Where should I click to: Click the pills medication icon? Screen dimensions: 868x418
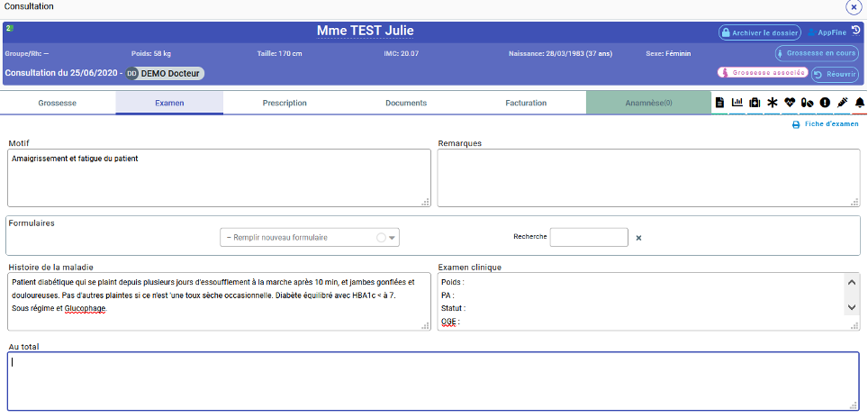[807, 103]
